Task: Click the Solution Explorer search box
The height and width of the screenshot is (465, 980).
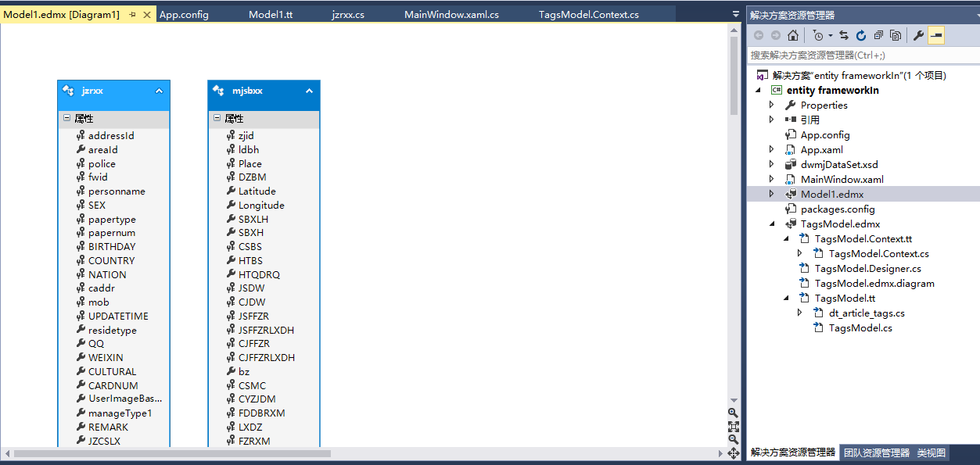Action: (863, 55)
